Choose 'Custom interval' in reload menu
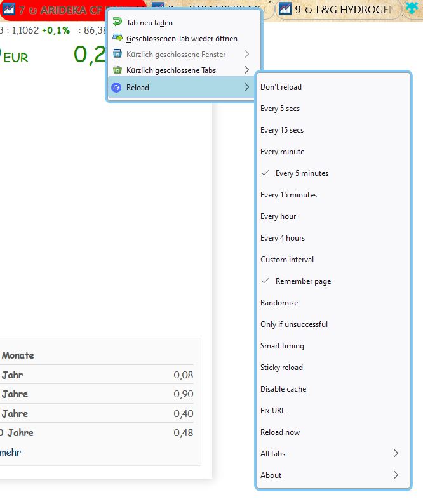Viewport: 423px width, 504px height. coord(287,260)
